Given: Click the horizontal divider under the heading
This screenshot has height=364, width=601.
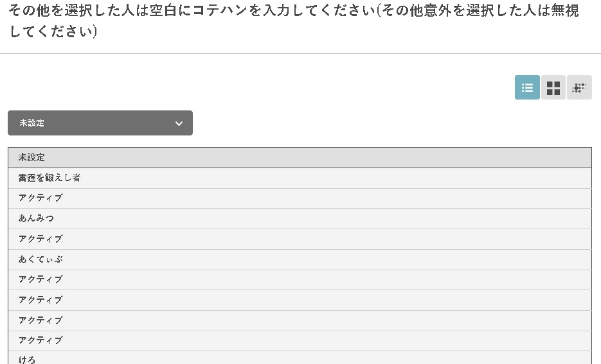Looking at the screenshot, I should click(x=301, y=53).
